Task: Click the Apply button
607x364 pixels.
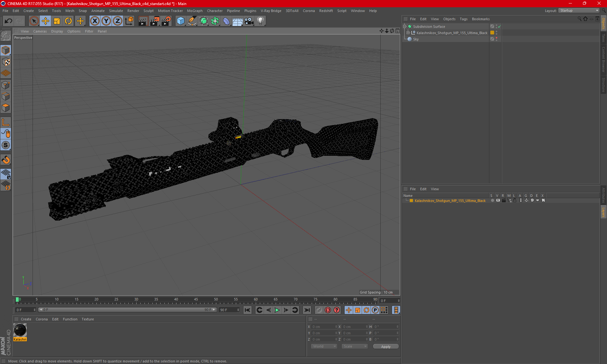Action: [x=386, y=347]
